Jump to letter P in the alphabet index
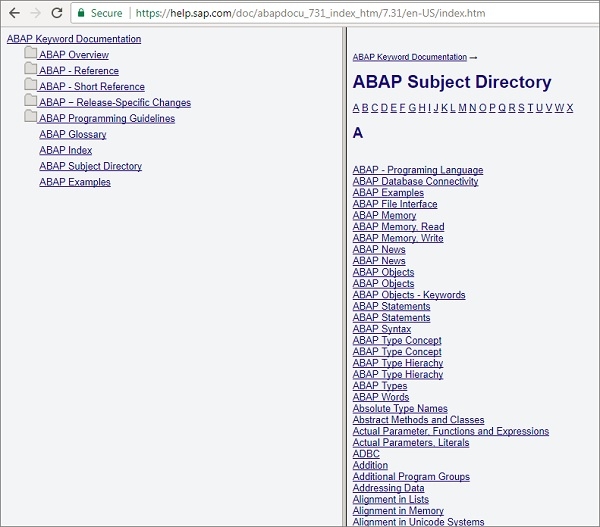The height and width of the screenshot is (527, 600). pyautogui.click(x=492, y=108)
